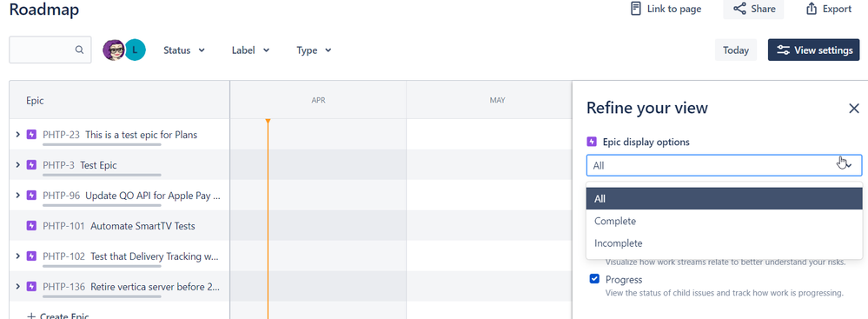Click the Export icon
Image resolution: width=868 pixels, height=319 pixels.
coord(812,9)
